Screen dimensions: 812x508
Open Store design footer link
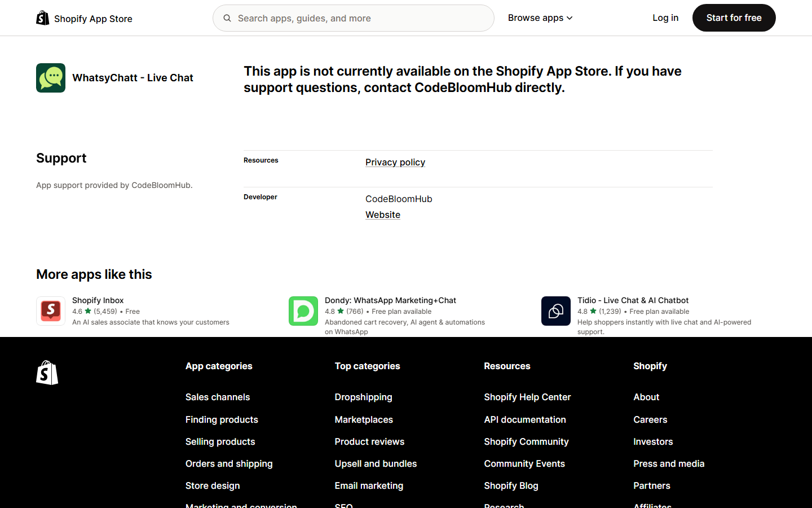pos(213,485)
